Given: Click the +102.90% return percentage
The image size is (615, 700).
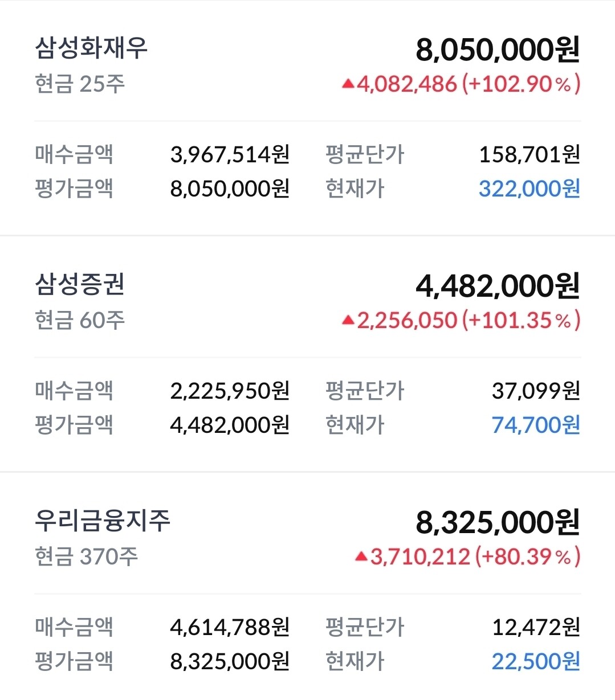Looking at the screenshot, I should 521,84.
